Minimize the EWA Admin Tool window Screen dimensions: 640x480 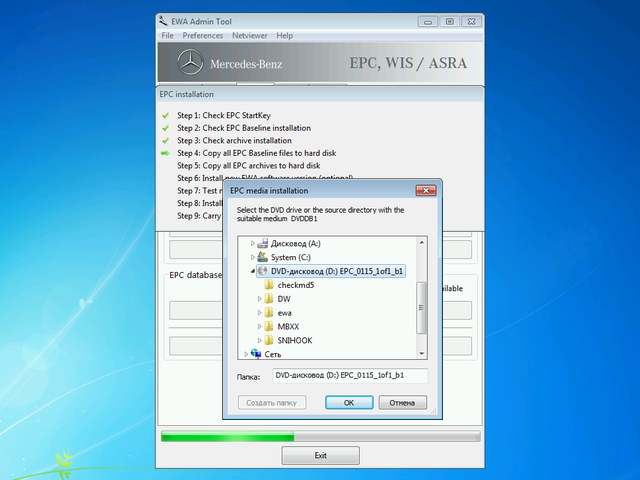pos(428,21)
